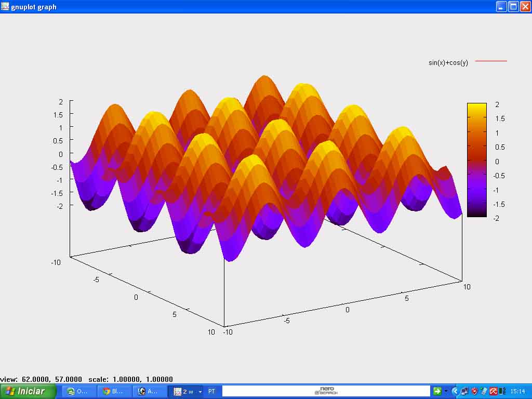This screenshot has height=399, width=532.
Task: Open Avira AntiVir from the system tray
Action: pyautogui.click(x=493, y=391)
